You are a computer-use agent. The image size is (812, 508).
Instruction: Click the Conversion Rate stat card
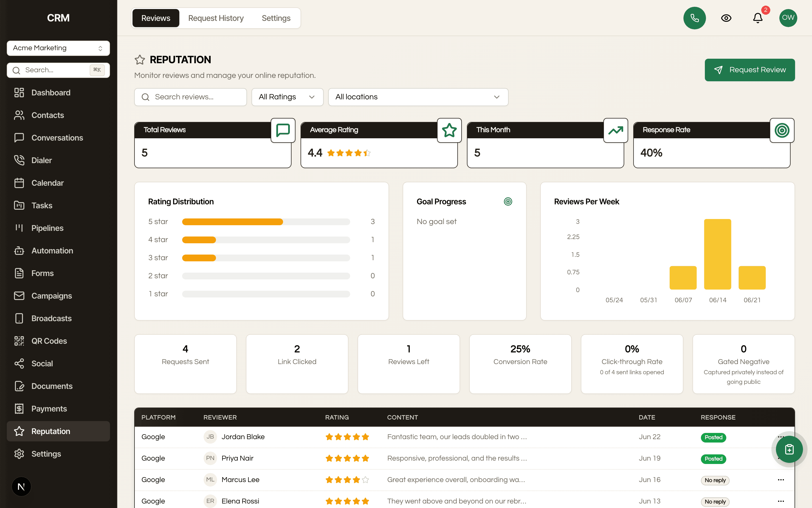(520, 364)
